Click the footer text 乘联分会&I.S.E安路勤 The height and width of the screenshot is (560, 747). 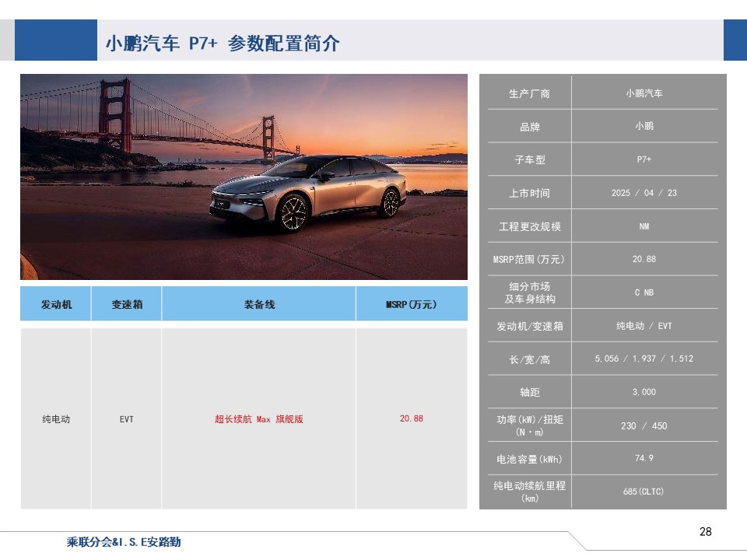coord(124,542)
